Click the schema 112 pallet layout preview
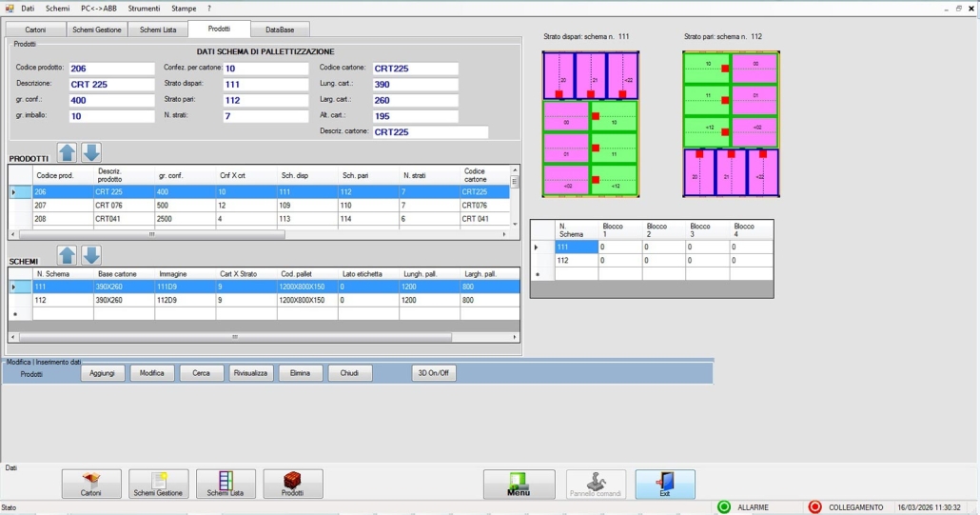This screenshot has width=980, height=515. click(731, 124)
